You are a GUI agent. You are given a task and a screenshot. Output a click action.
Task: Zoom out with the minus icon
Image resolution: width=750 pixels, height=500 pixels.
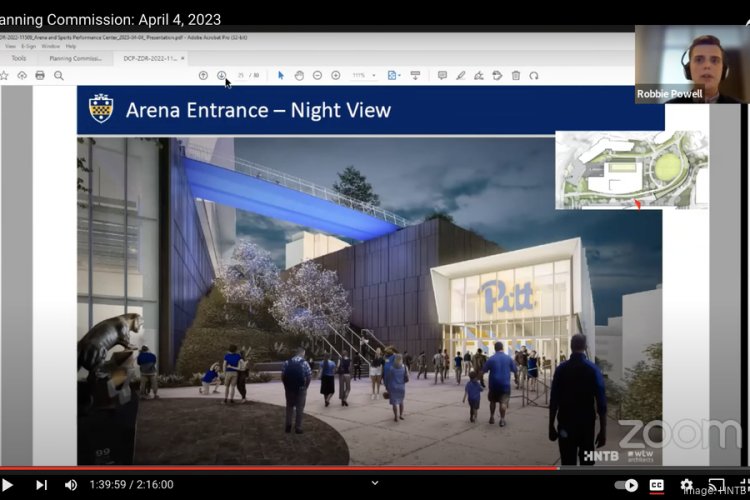pyautogui.click(x=317, y=76)
